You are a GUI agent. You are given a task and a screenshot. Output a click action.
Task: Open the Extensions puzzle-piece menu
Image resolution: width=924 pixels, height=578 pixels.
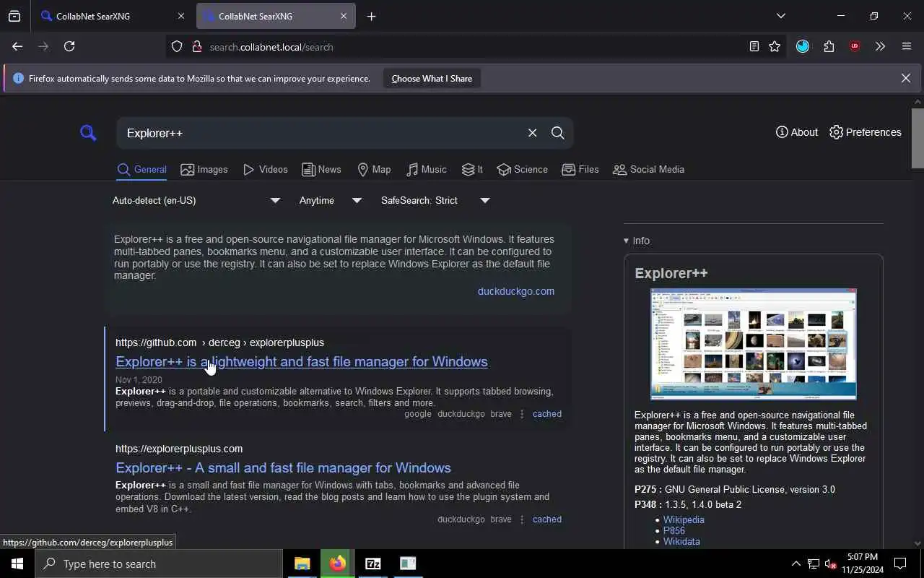[x=829, y=46]
